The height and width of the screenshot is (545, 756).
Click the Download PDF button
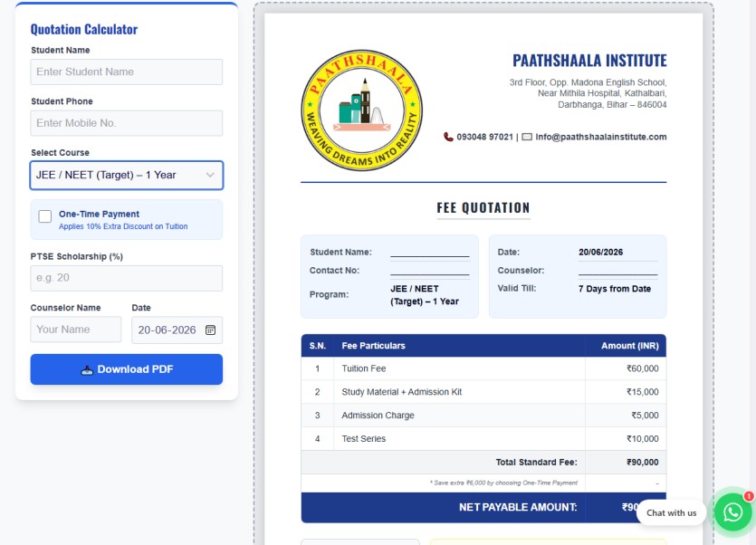point(127,369)
